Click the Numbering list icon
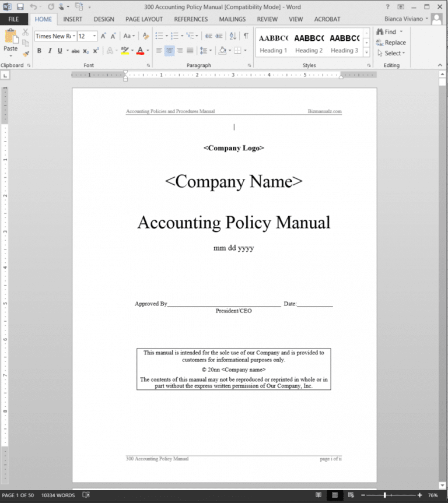 (174, 36)
